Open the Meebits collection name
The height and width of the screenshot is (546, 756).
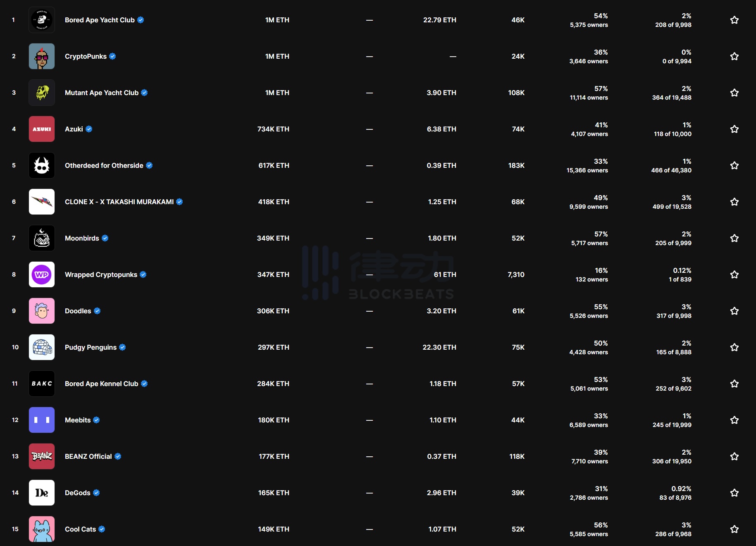point(78,420)
